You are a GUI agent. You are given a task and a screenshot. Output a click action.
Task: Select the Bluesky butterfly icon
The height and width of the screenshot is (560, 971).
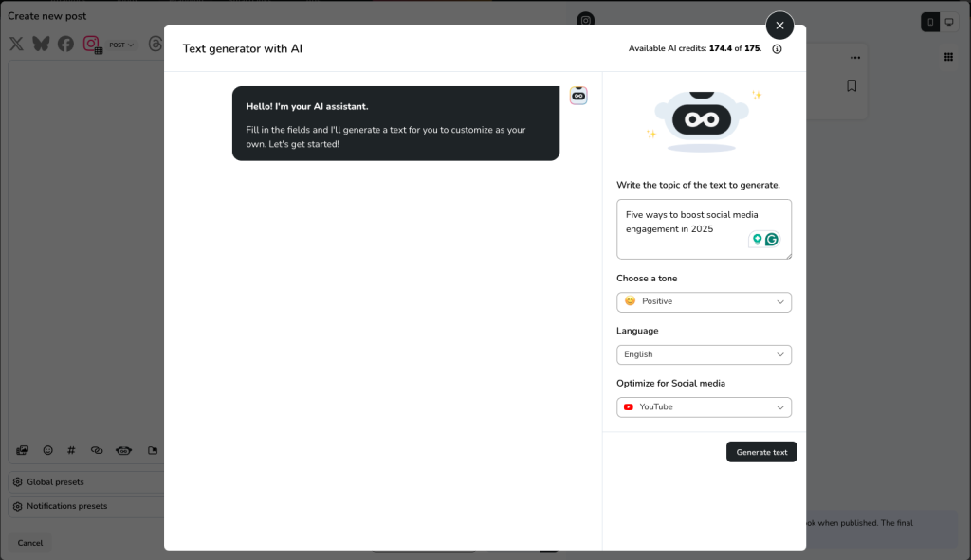(41, 44)
